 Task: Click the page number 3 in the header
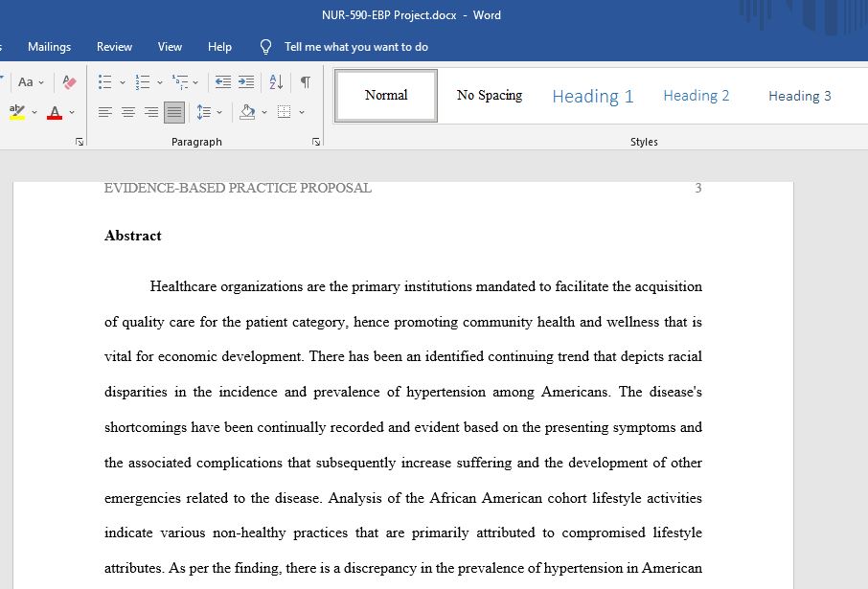[698, 189]
